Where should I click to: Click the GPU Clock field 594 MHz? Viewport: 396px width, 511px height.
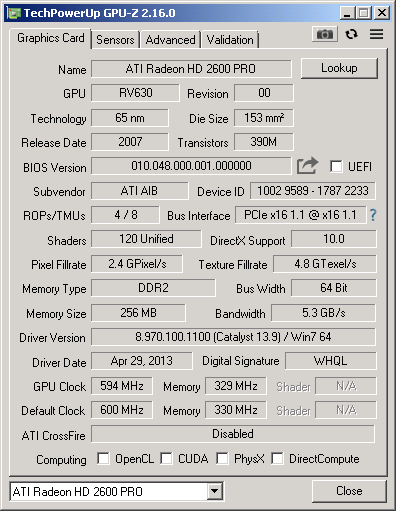click(122, 386)
